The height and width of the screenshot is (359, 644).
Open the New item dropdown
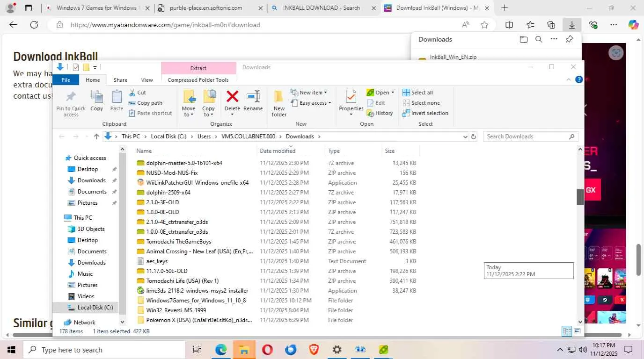coord(309,93)
